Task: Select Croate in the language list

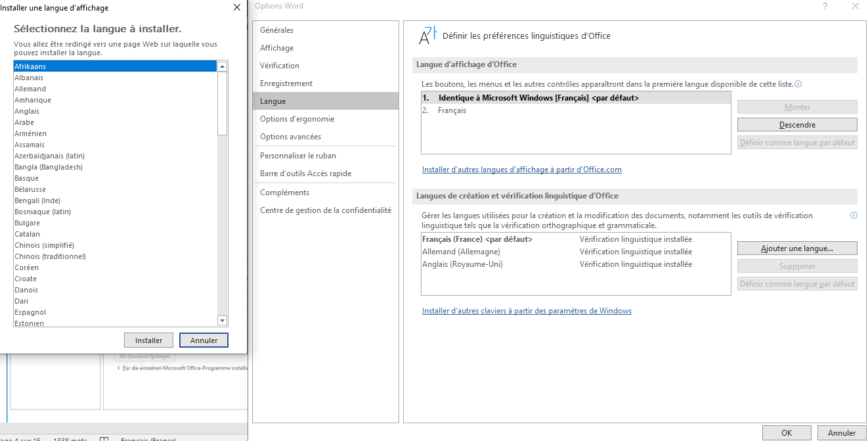Action: [x=115, y=279]
